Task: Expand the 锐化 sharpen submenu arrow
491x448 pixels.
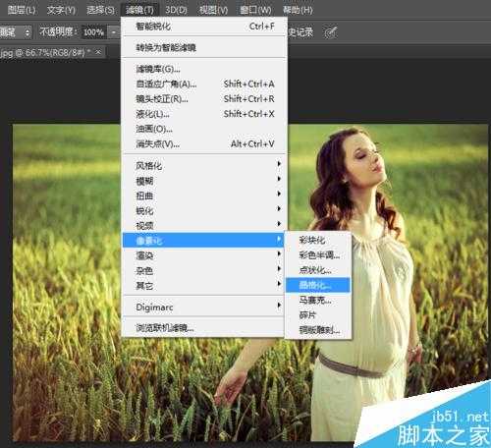Action: (x=279, y=208)
